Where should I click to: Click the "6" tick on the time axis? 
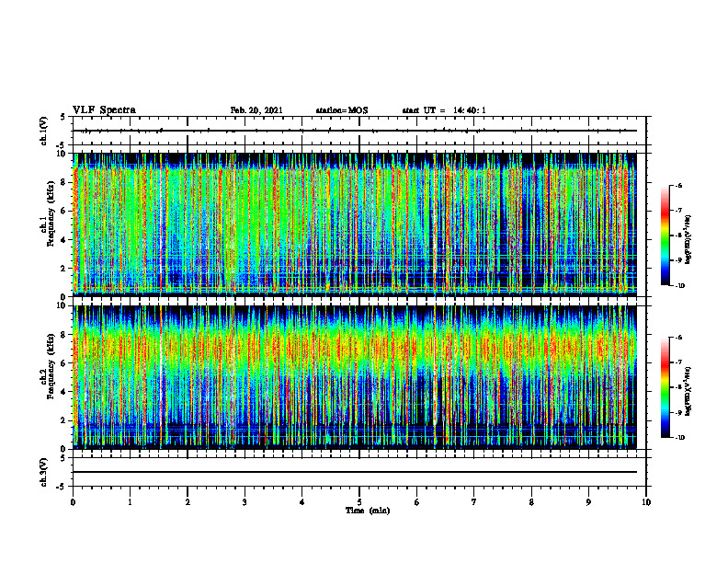[x=417, y=502]
